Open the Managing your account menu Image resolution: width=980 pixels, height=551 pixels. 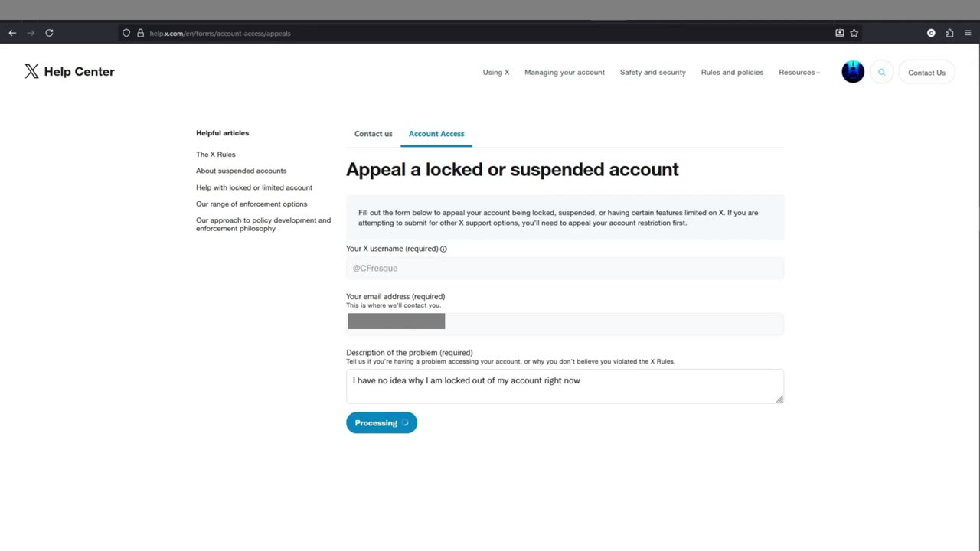(564, 73)
